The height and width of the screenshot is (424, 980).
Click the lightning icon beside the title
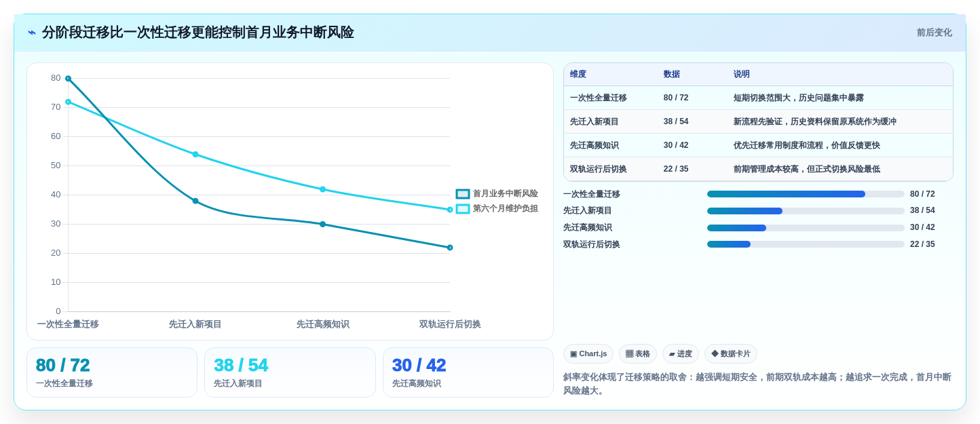32,33
